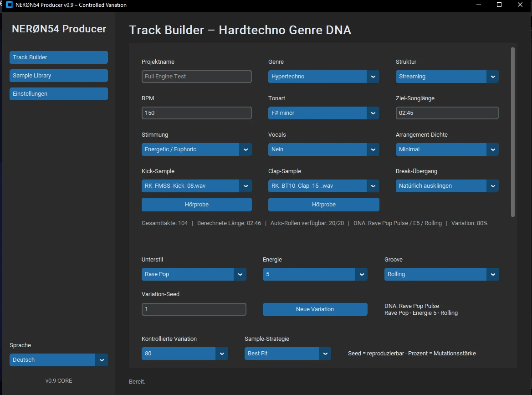Click Hörprobe button under Kick-Sample
Screen dimensions: 532x395
pyautogui.click(x=196, y=204)
